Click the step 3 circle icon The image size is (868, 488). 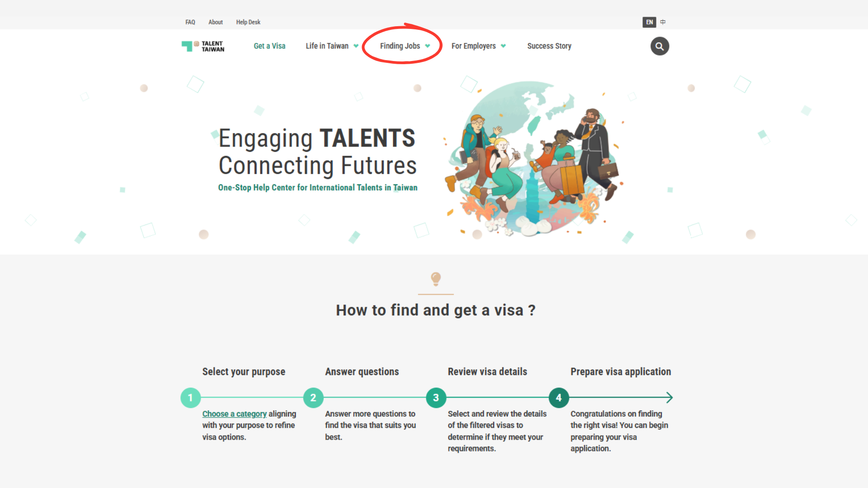(436, 398)
